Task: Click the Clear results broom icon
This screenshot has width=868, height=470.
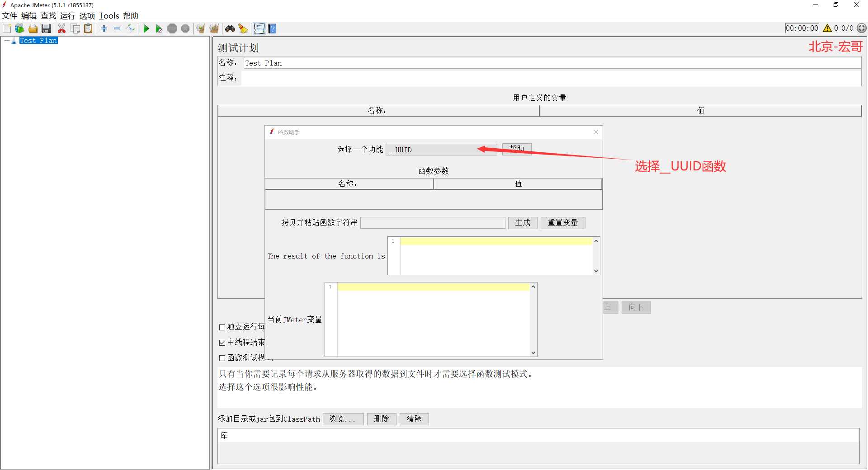Action: [201, 28]
